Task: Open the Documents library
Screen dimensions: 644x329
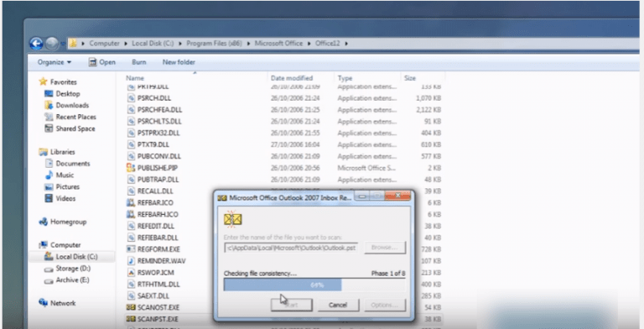Action: coord(67,164)
